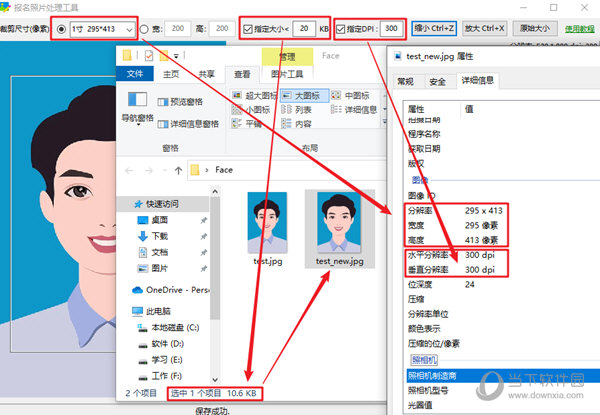Click the properties checkmark icon in Explorer title bar
600x415 pixels.
click(x=149, y=56)
